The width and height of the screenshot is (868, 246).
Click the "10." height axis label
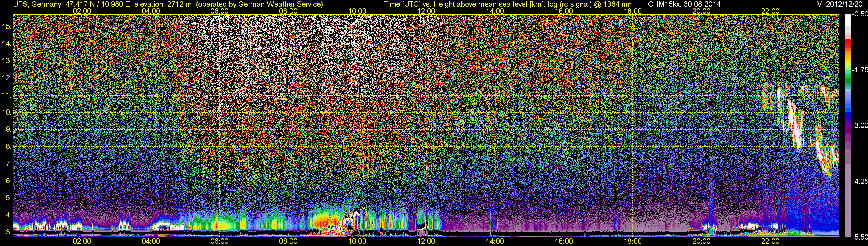coord(7,112)
